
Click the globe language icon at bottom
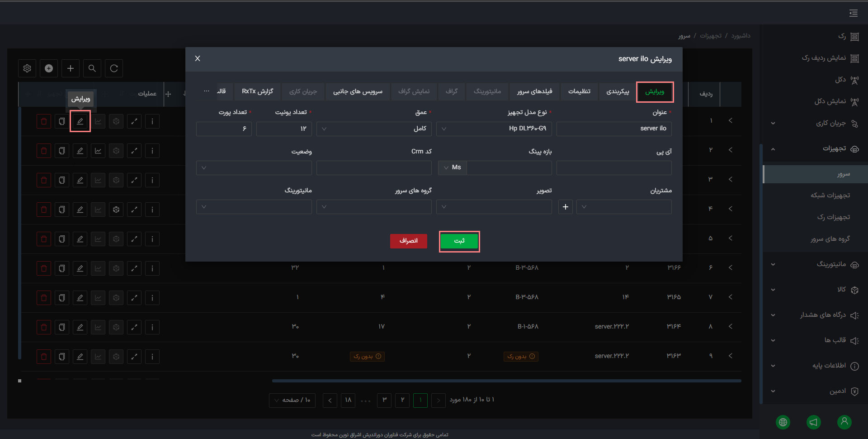coord(783,422)
